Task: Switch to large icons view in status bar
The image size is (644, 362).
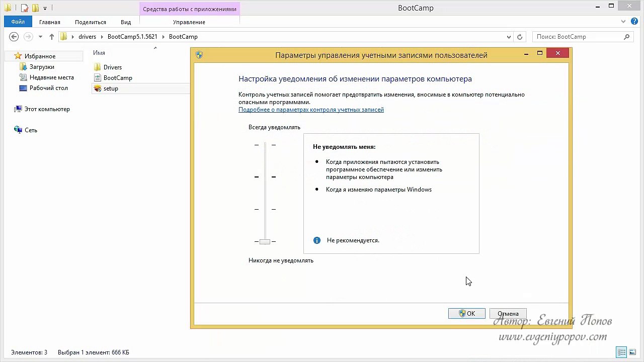Action: (x=632, y=352)
